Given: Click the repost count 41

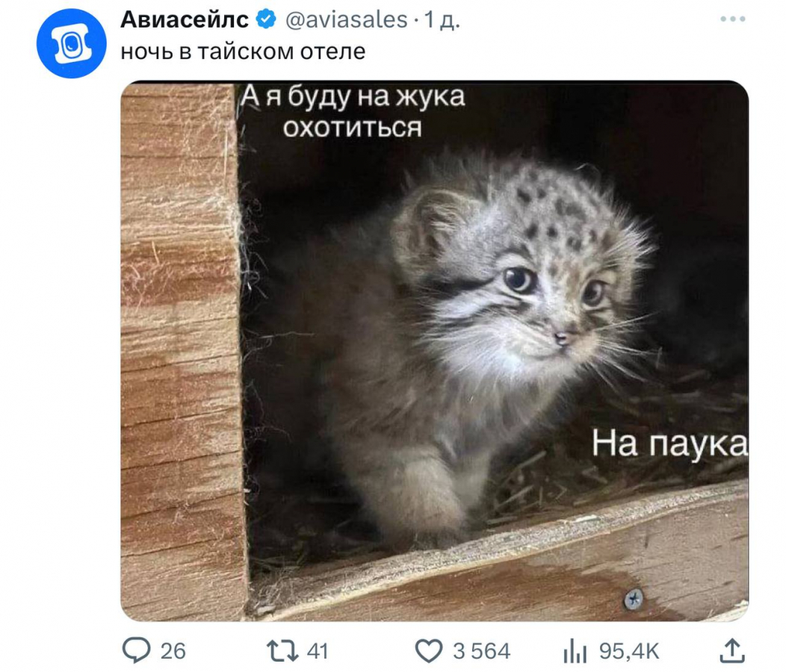Looking at the screenshot, I should pyautogui.click(x=318, y=651).
